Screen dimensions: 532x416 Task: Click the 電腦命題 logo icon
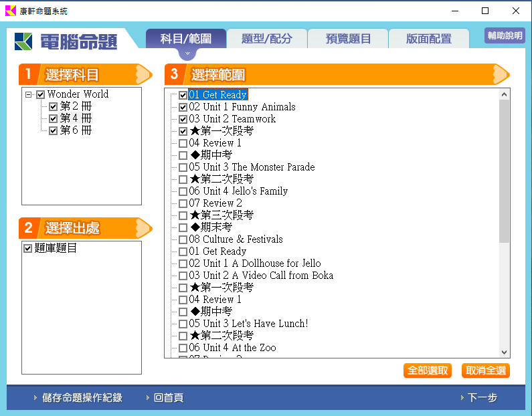coord(25,41)
